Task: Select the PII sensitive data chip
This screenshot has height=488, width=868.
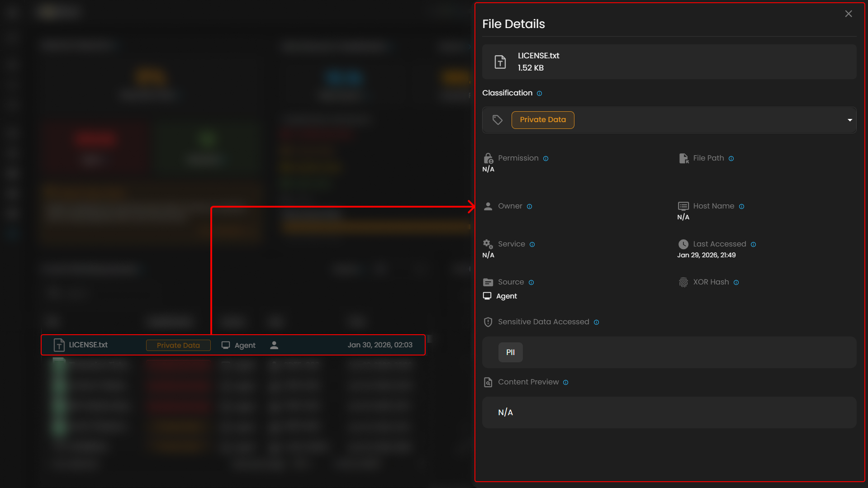Action: coord(510,352)
